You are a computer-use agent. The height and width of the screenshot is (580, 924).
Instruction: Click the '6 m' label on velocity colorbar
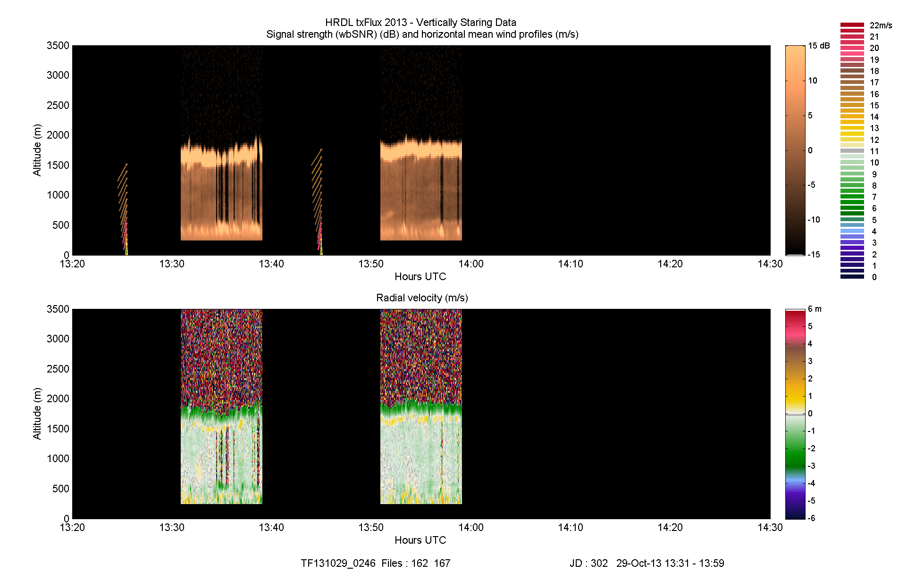[815, 309]
